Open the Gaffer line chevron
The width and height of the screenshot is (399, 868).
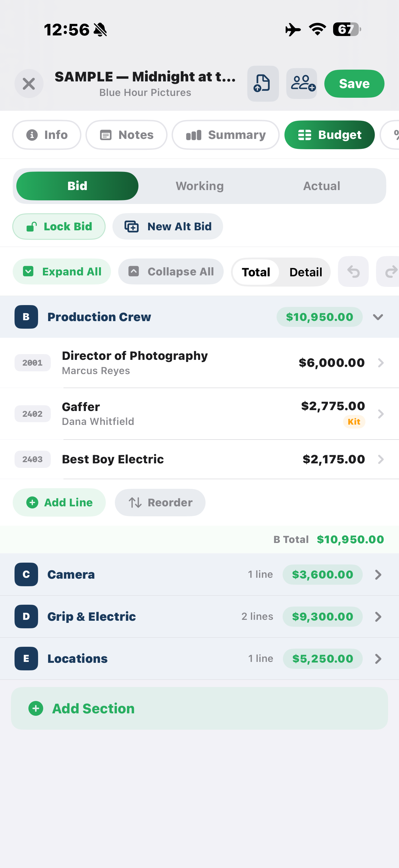(381, 414)
